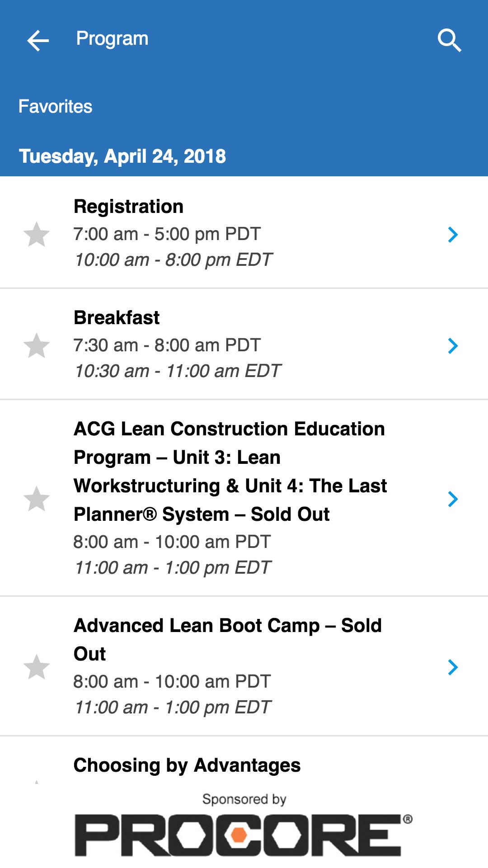Tap the Sponsored by label

click(x=244, y=799)
